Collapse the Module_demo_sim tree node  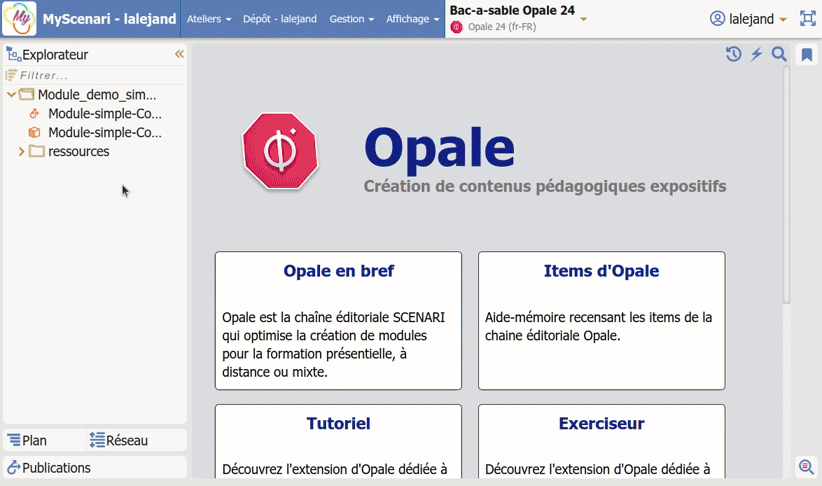pos(11,94)
